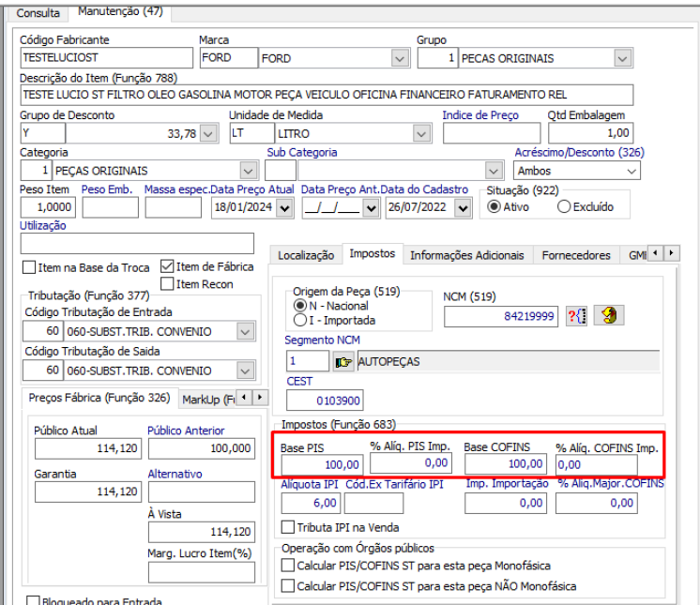This screenshot has height=605, width=700.
Task: Click the Base COFINS value field
Action: (x=506, y=464)
